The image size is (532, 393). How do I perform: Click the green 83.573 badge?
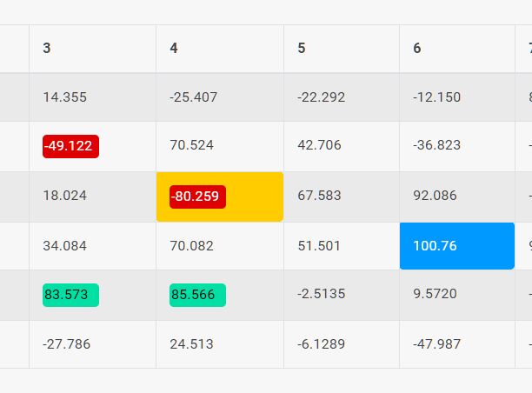click(x=70, y=295)
